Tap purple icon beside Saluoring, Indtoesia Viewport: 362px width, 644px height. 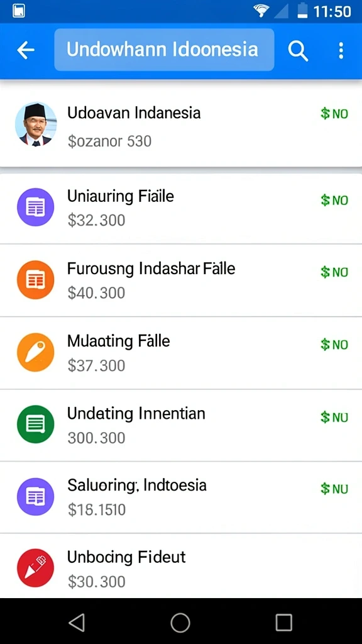click(36, 497)
